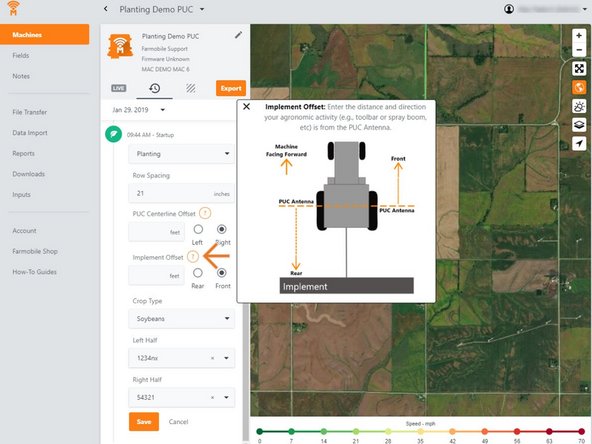This screenshot has width=592, height=444.
Task: Open the user account dropdown arrow
Action: (x=585, y=9)
